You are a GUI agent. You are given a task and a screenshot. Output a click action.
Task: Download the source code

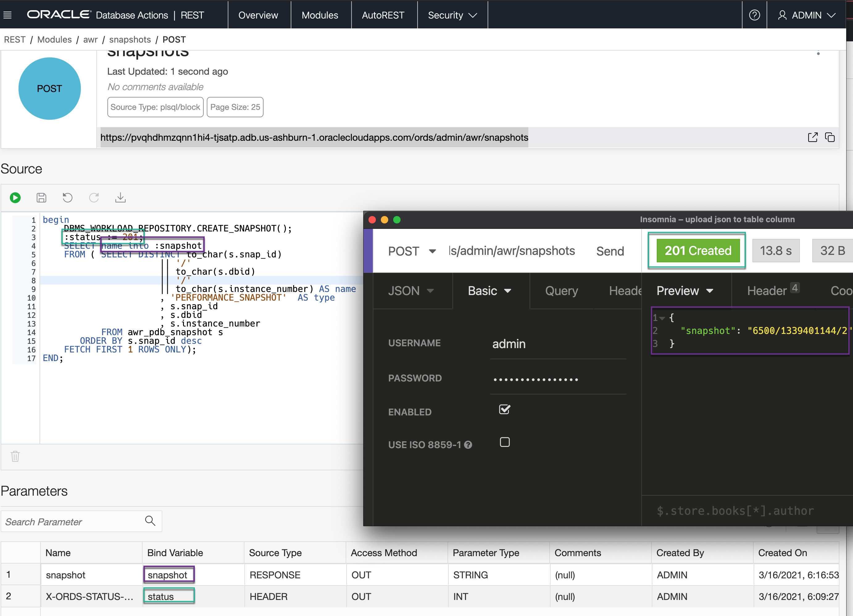pos(120,198)
